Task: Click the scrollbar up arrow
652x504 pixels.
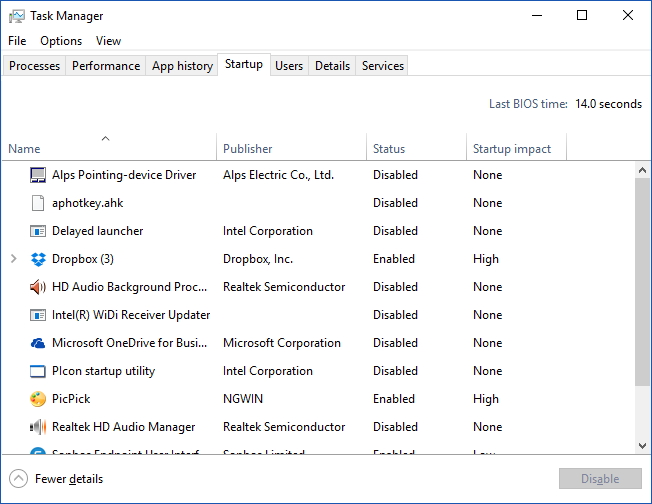Action: (642, 170)
